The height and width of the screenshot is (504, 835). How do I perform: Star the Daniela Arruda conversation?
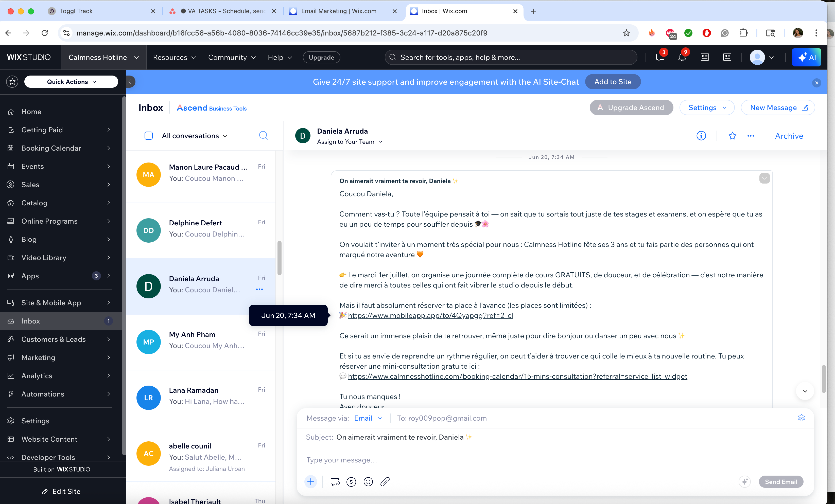pyautogui.click(x=732, y=136)
